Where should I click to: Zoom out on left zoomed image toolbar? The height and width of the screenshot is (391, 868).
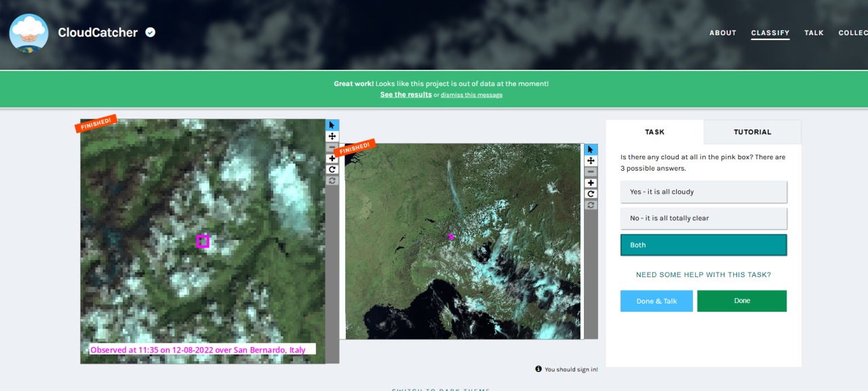pos(332,147)
